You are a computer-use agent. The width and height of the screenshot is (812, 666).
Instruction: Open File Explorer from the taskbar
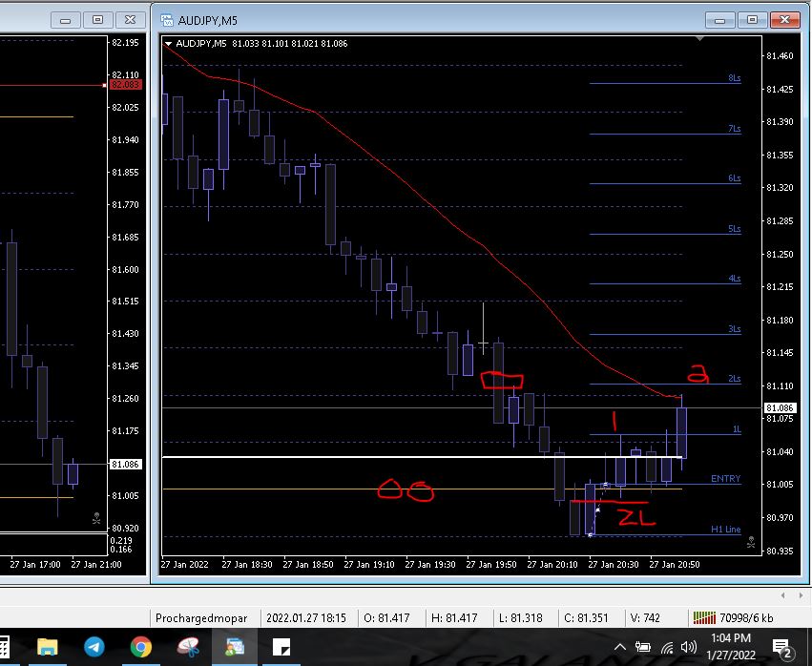point(47,647)
